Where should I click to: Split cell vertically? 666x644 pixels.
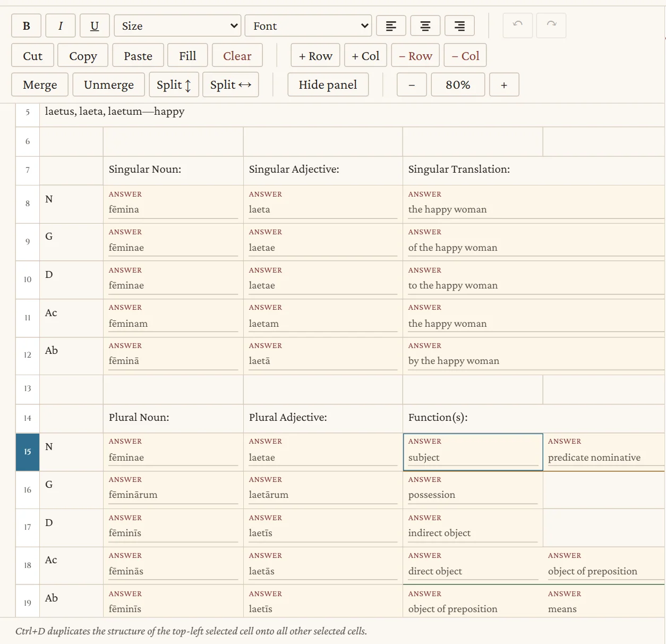[174, 85]
